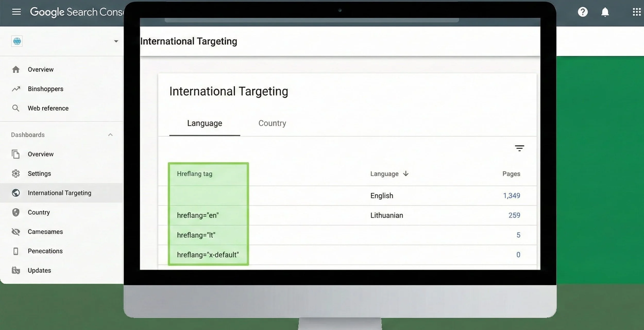The height and width of the screenshot is (330, 644).
Task: Click the 259 Lithuanian pages link
Action: (514, 215)
